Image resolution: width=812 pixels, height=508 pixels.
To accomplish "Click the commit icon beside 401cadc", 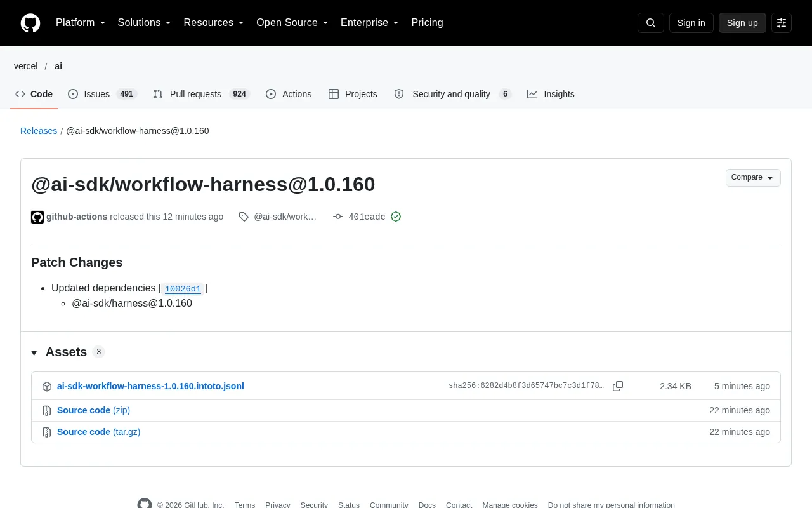I will tap(338, 217).
